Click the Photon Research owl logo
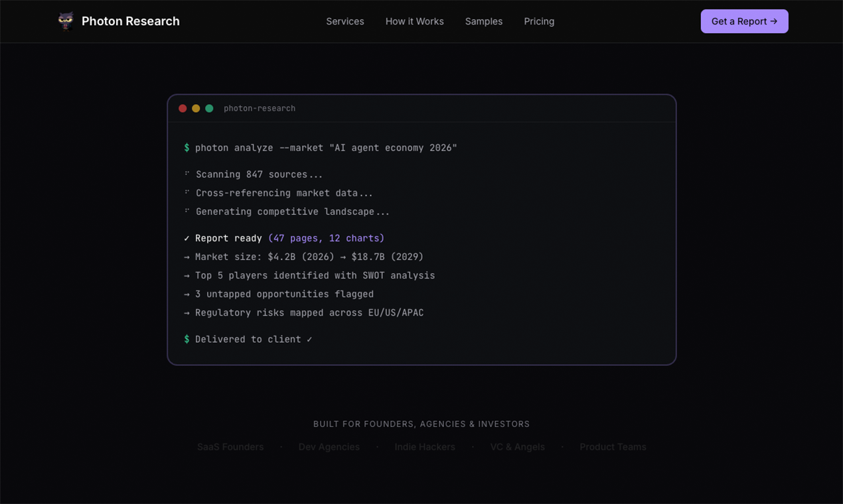The image size is (843, 504). click(x=66, y=21)
